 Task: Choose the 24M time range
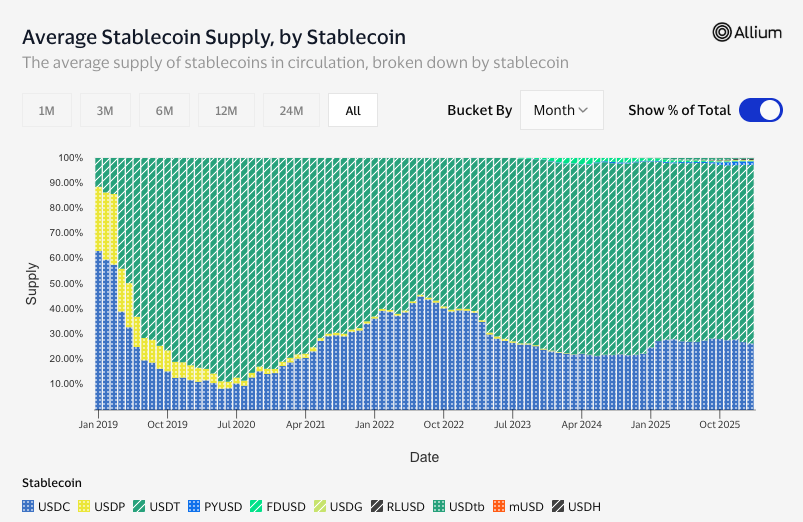[290, 111]
